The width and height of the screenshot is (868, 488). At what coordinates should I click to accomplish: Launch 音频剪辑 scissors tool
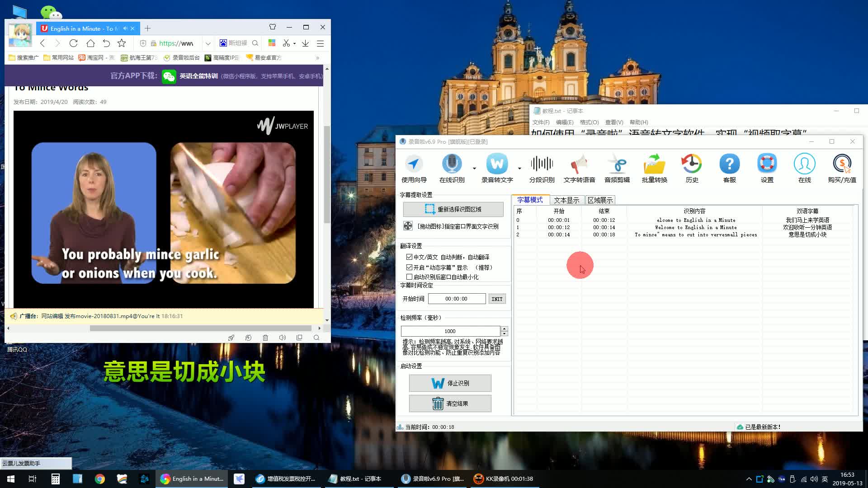point(617,164)
